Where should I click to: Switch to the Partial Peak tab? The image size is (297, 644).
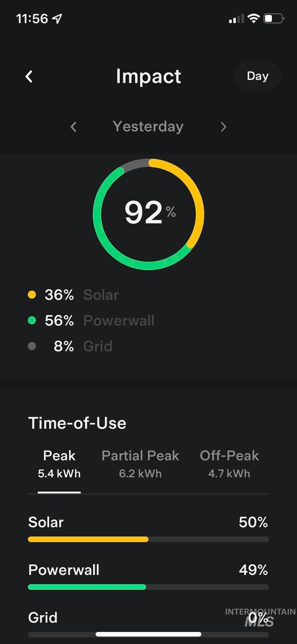click(140, 464)
